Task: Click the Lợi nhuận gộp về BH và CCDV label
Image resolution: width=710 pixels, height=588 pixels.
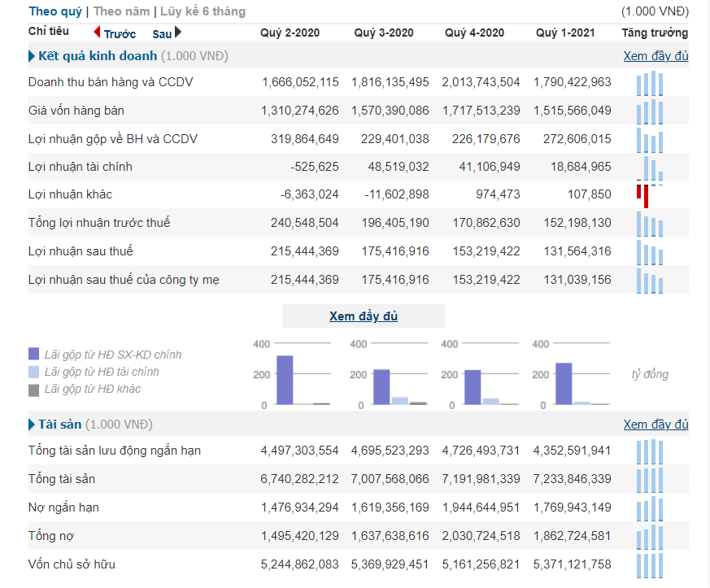Action: 113,139
